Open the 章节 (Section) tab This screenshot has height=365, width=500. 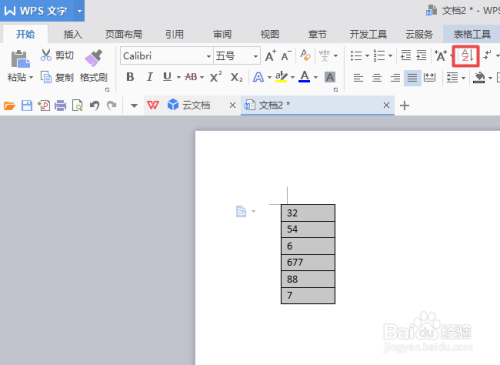click(317, 34)
